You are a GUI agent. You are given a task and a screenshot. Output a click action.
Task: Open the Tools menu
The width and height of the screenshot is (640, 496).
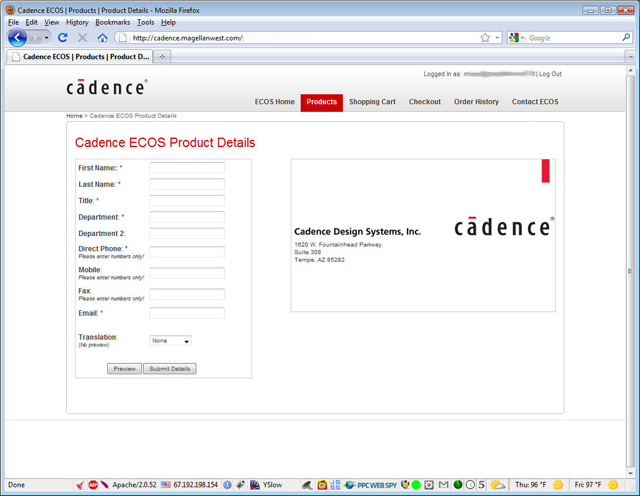click(x=145, y=22)
